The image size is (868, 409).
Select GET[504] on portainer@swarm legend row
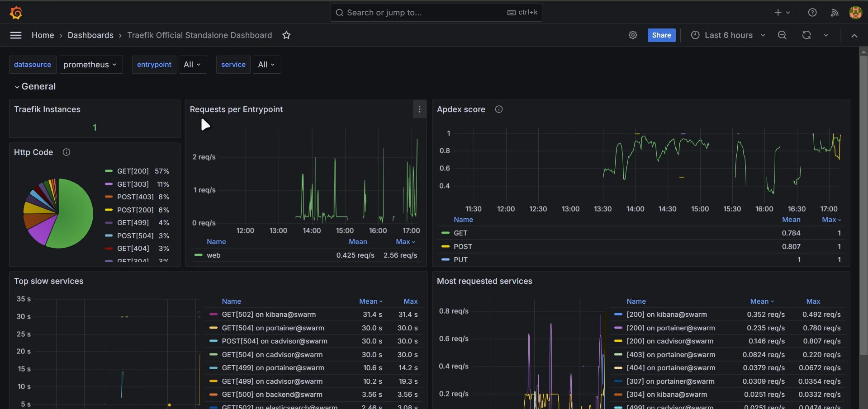pos(313,328)
